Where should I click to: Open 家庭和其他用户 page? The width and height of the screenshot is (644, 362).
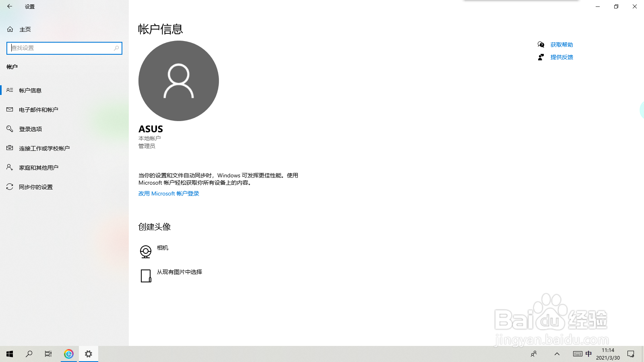64,167
